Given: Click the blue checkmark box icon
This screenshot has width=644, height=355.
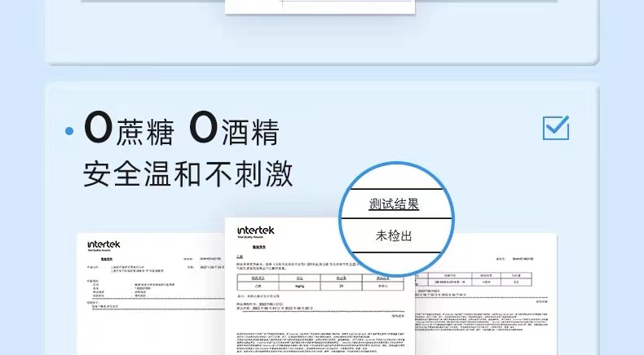Looking at the screenshot, I should point(555,128).
